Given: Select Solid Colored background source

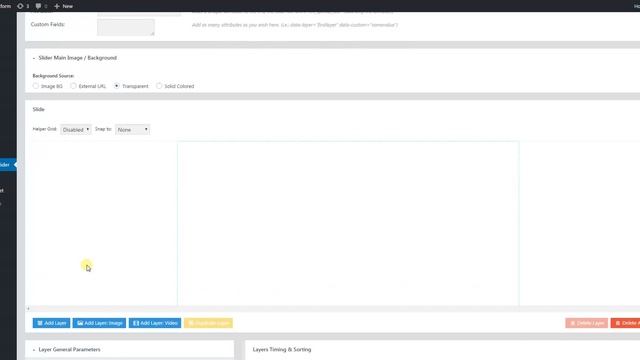Looking at the screenshot, I should point(159,86).
